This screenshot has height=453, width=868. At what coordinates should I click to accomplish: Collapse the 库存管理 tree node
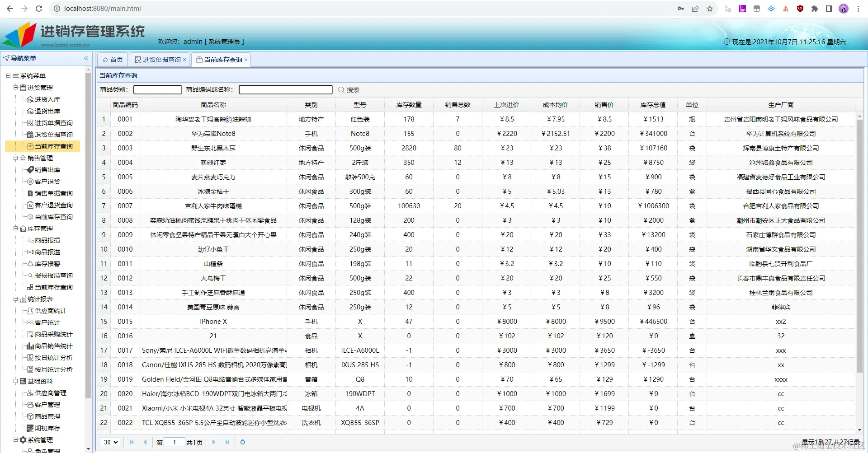click(15, 228)
